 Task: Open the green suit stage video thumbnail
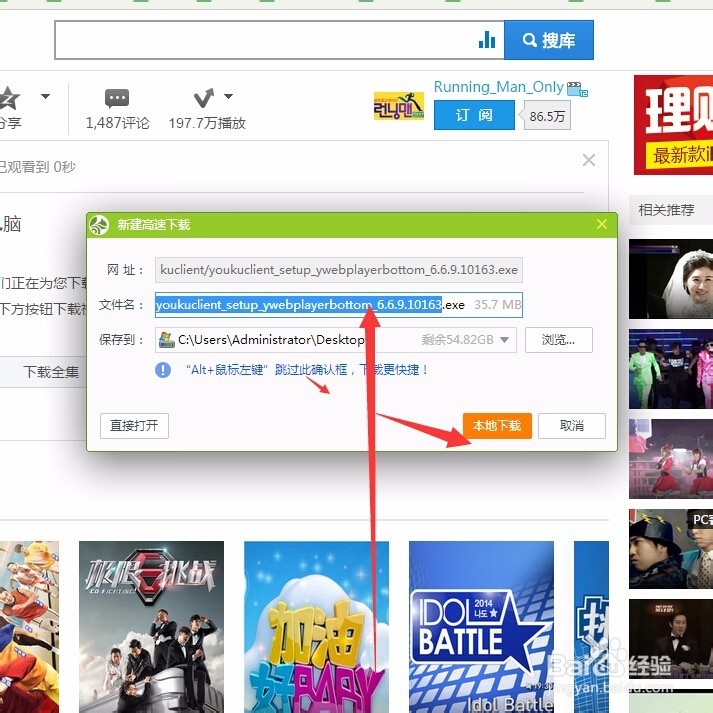pyautogui.click(x=671, y=369)
